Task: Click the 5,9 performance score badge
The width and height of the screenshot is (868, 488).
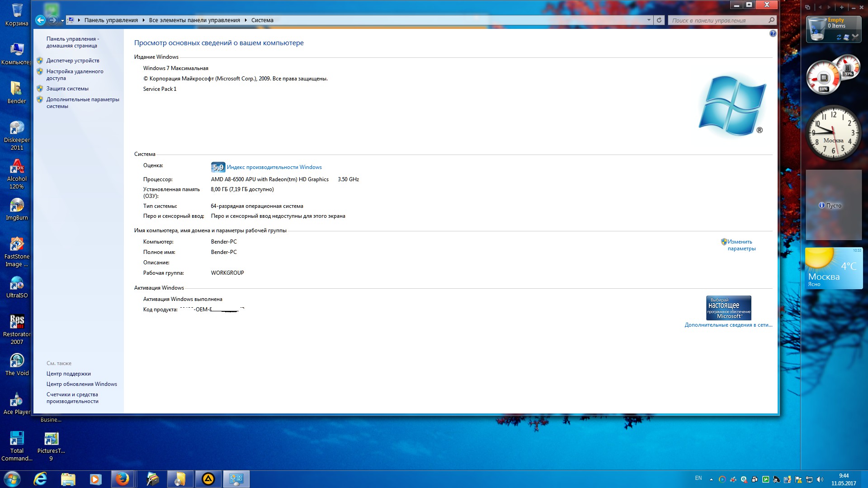Action: pos(218,167)
